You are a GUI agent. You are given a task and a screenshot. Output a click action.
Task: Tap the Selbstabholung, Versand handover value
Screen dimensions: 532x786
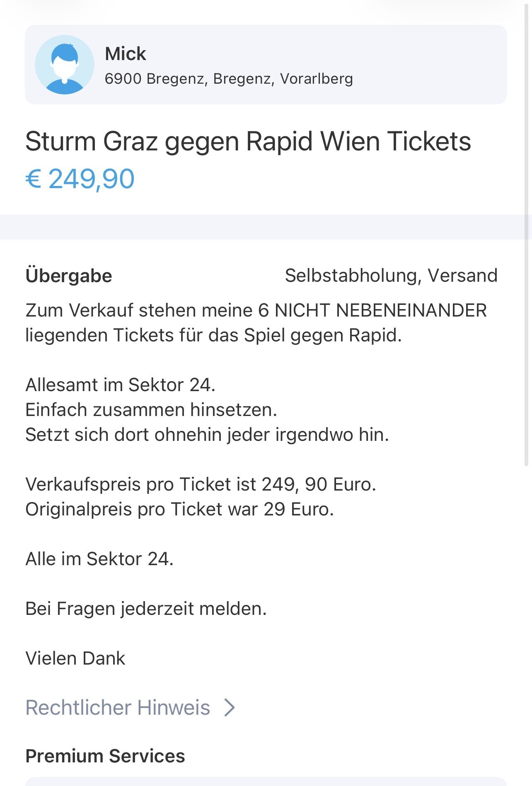click(391, 276)
